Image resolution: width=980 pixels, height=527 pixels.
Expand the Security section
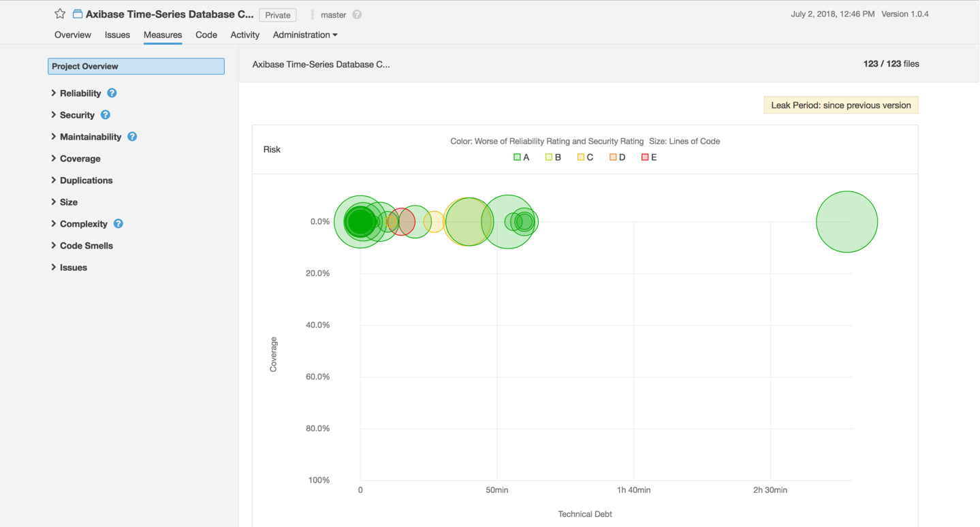coord(72,115)
